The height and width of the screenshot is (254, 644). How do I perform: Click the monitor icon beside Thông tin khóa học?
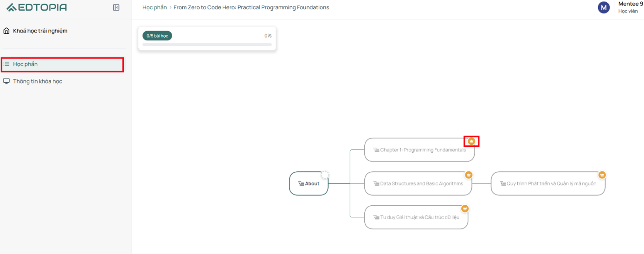click(x=6, y=81)
